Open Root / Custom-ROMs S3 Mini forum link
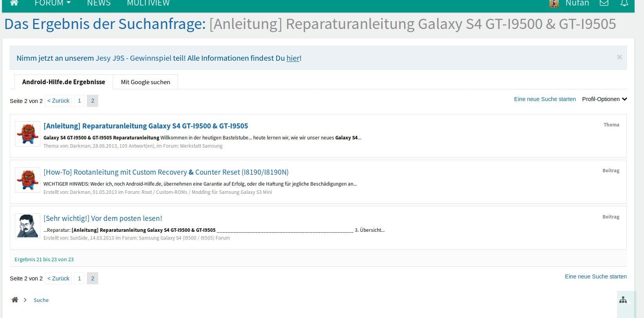This screenshot has height=318, width=644. coord(207,192)
